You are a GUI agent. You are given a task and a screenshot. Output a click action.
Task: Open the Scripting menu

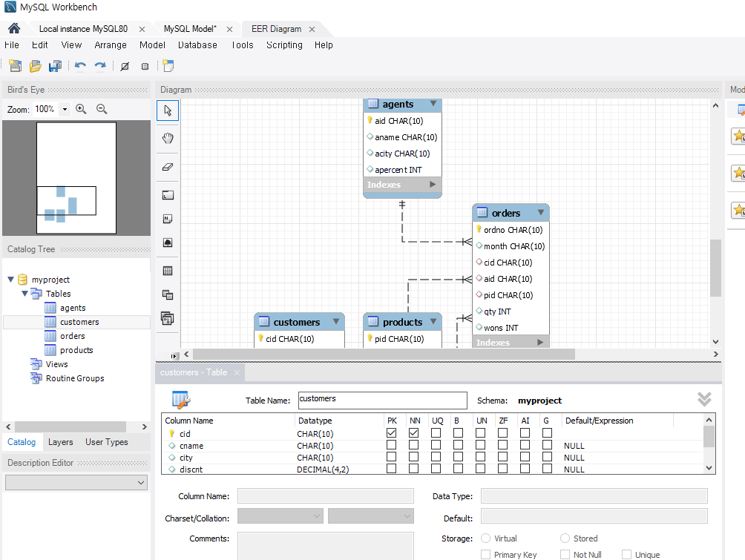[x=285, y=45]
